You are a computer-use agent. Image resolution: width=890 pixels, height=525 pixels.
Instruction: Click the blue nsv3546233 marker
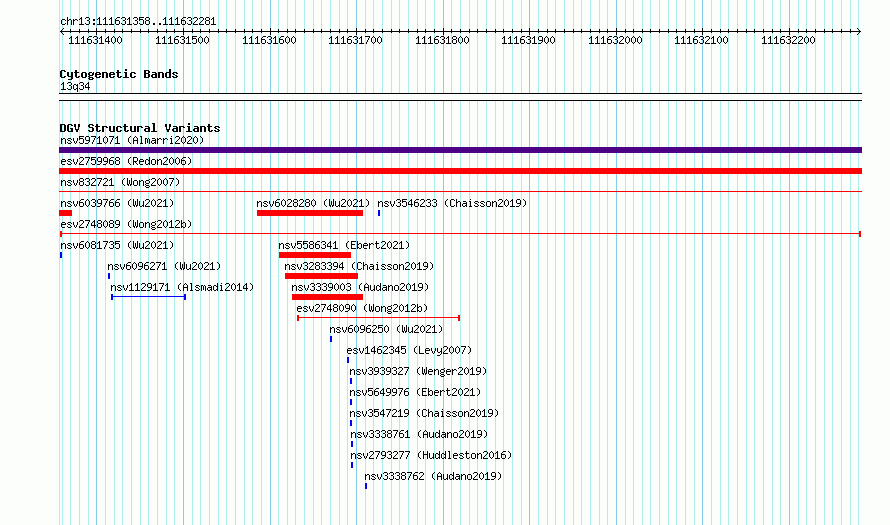379,213
